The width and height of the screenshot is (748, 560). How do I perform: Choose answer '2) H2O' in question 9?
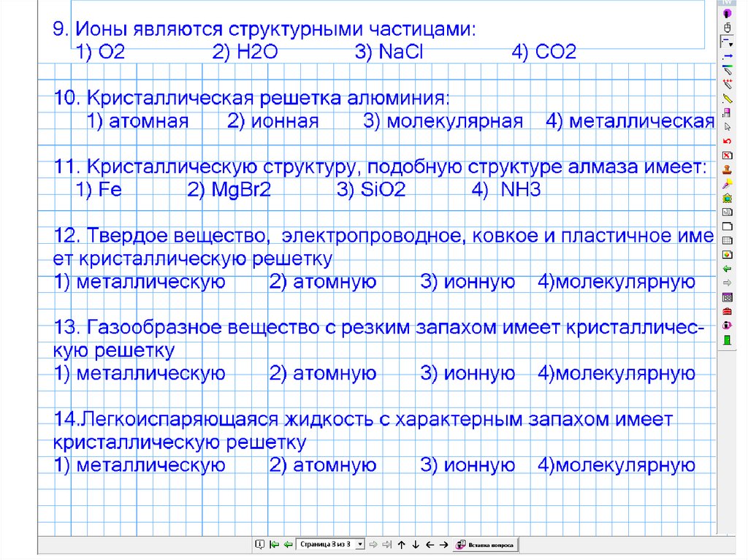245,52
